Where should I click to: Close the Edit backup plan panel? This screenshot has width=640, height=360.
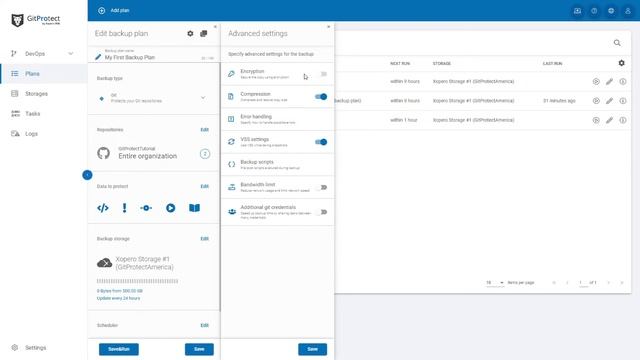click(x=216, y=27)
